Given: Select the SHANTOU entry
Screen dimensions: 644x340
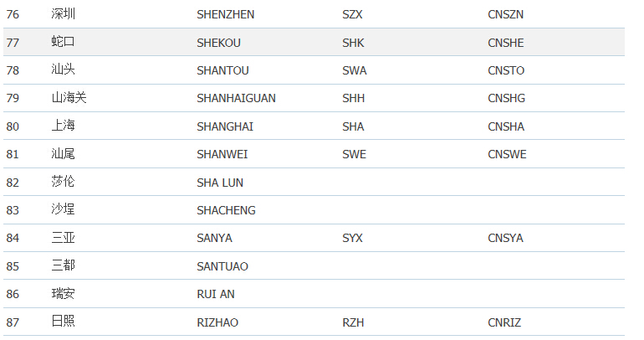Looking at the screenshot, I should tap(222, 70).
